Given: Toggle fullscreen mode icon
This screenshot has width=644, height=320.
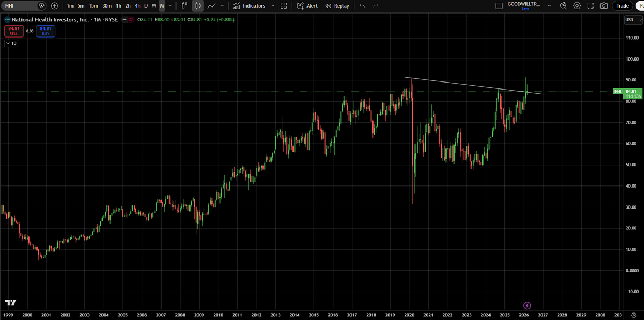Looking at the screenshot, I should coord(590,5).
